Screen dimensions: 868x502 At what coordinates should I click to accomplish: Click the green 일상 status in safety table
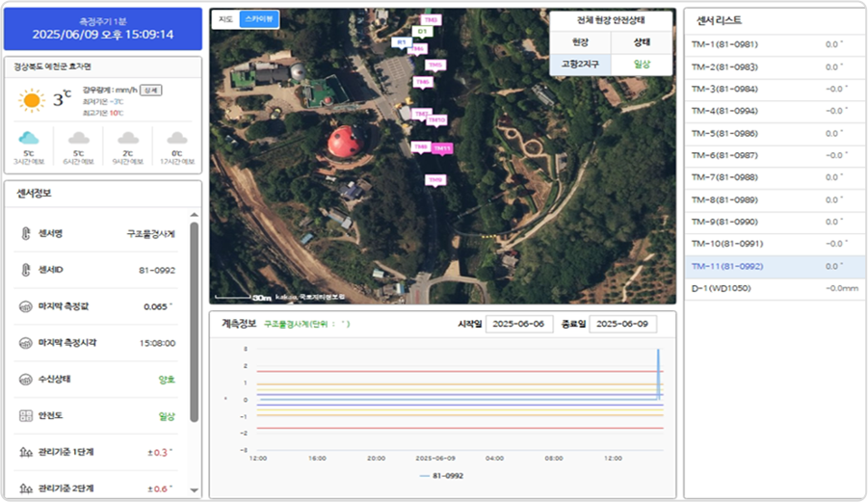[x=642, y=65]
